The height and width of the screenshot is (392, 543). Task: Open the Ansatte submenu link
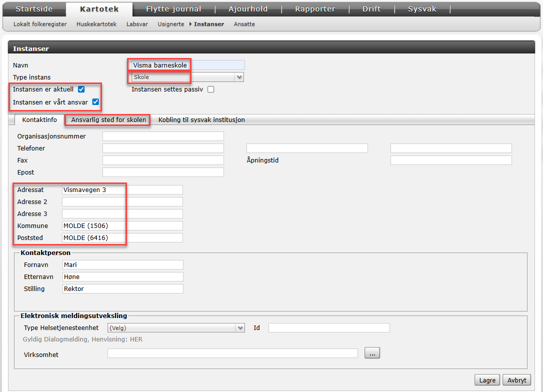(x=244, y=24)
